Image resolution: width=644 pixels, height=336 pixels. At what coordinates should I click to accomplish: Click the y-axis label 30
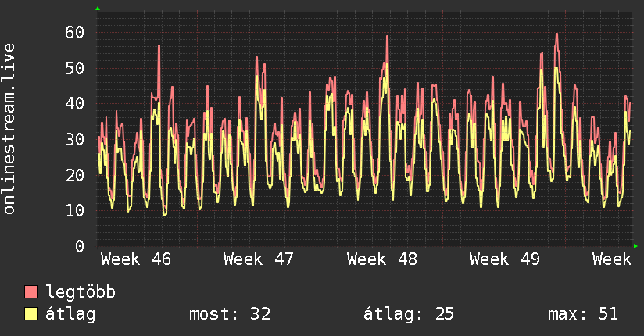(74, 139)
